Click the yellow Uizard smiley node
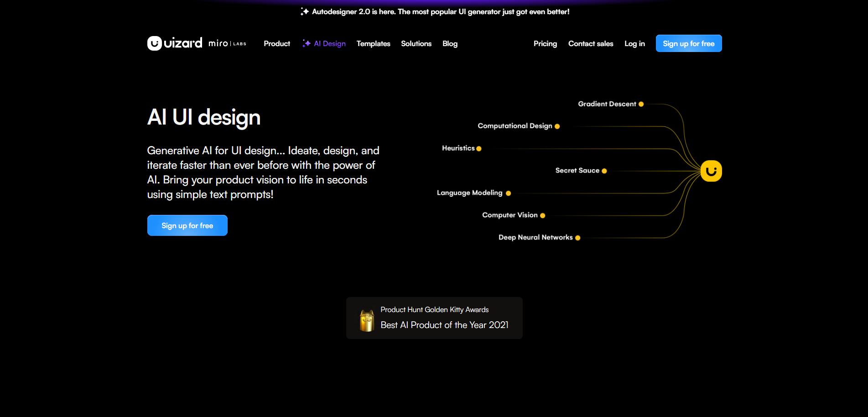 (711, 171)
